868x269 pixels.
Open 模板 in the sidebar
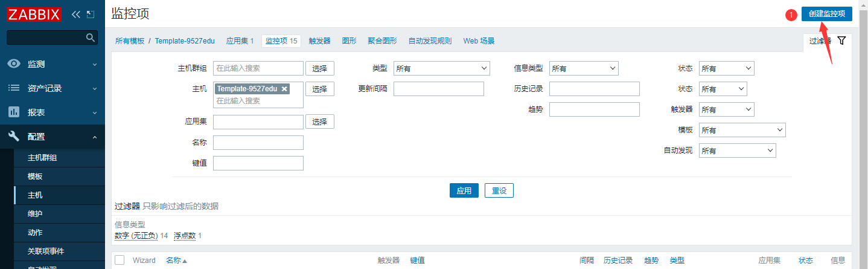pos(35,177)
